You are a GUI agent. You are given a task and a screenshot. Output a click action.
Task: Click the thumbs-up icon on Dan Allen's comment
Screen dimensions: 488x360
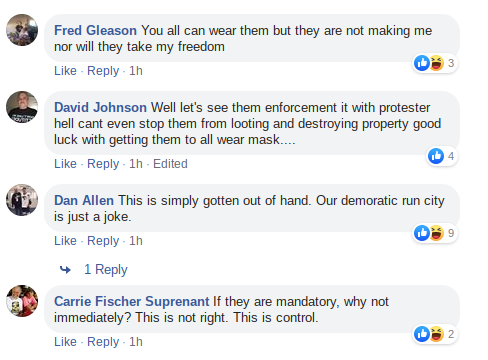[422, 233]
